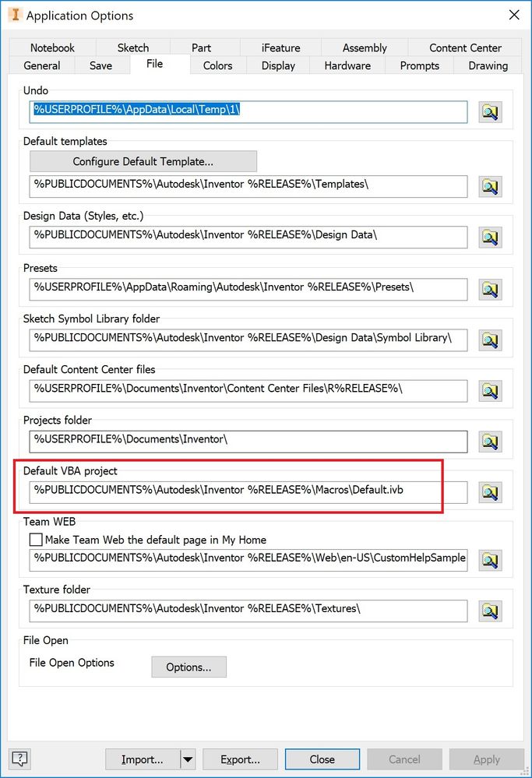Click the Default Content Center files path field
The image size is (532, 778).
(248, 391)
